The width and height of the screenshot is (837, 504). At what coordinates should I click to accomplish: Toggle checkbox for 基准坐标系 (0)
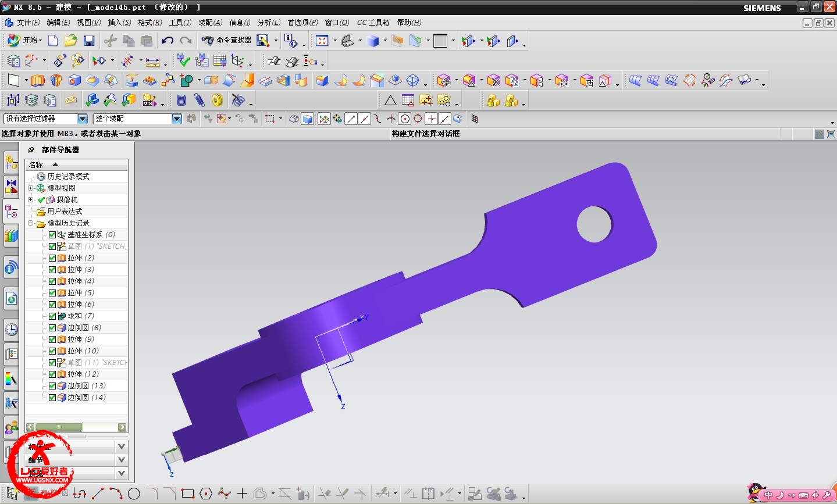coord(52,235)
